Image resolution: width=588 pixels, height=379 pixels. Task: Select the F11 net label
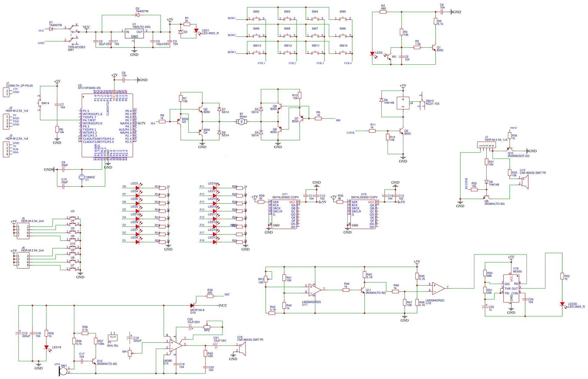pos(202,186)
